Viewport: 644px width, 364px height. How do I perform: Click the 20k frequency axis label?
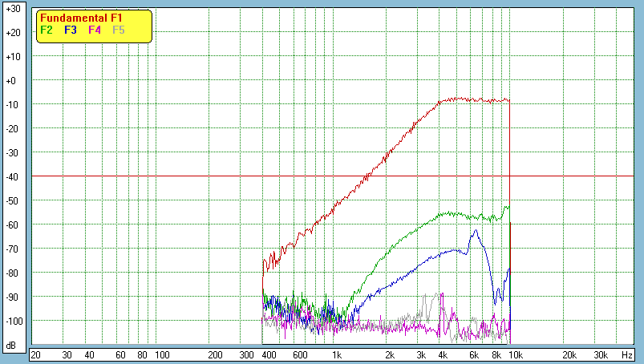(x=568, y=354)
